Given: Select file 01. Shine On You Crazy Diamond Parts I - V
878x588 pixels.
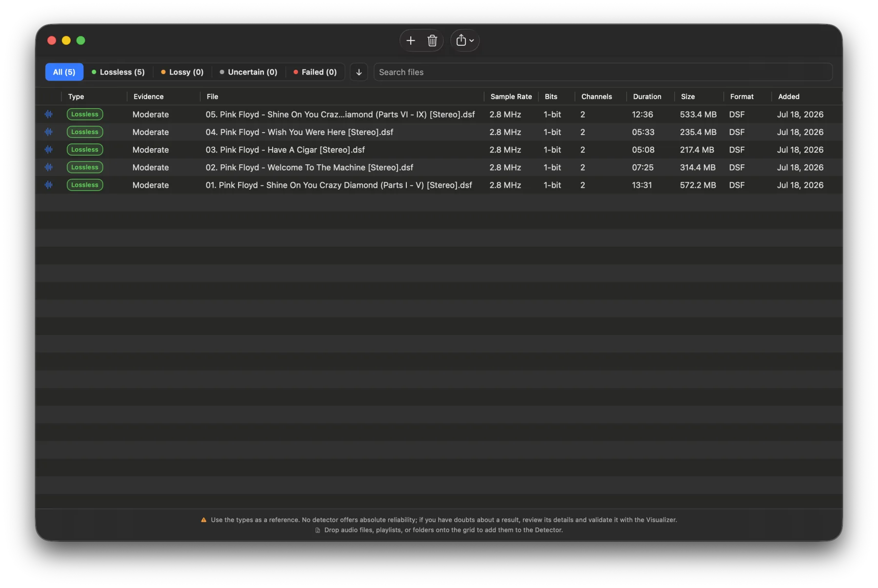Looking at the screenshot, I should coord(339,185).
